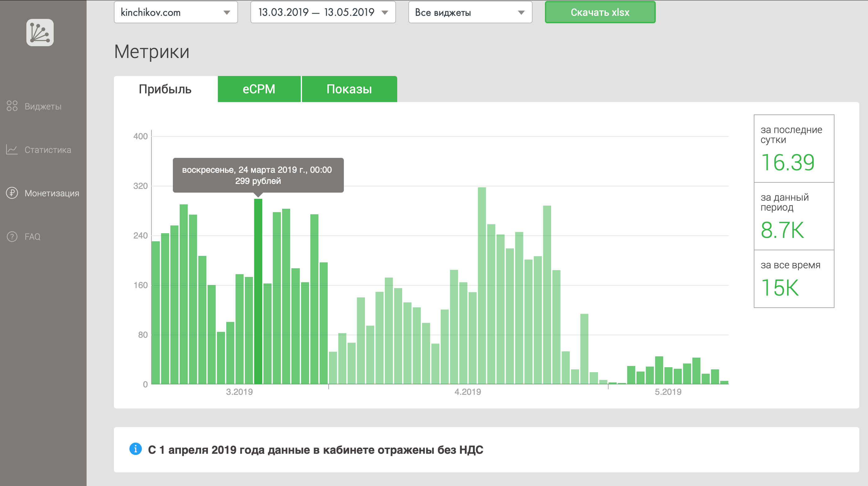Open the kinchikov.com site dropdown
Viewport: 868px width, 486px height.
click(x=176, y=12)
